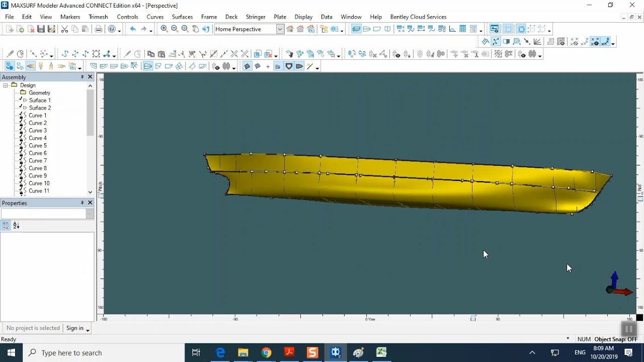Click the Categorized view icon in Properties
Viewport: 644px width, 362px height.
[6, 226]
